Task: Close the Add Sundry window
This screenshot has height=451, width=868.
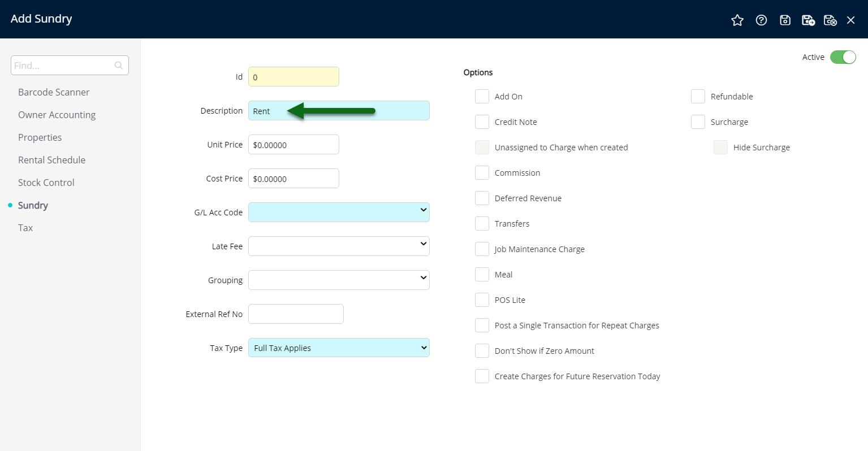Action: pos(850,20)
